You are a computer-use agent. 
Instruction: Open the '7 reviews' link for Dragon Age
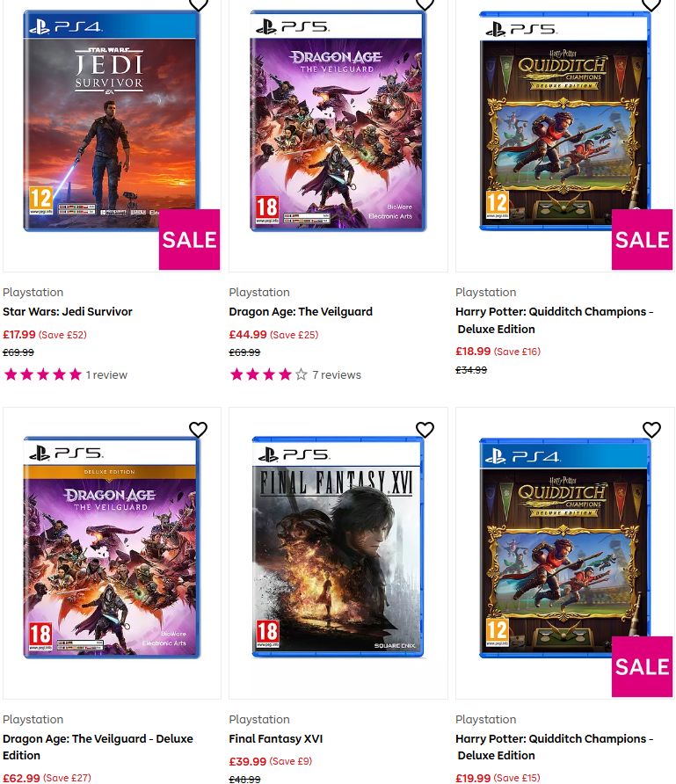[x=337, y=374]
